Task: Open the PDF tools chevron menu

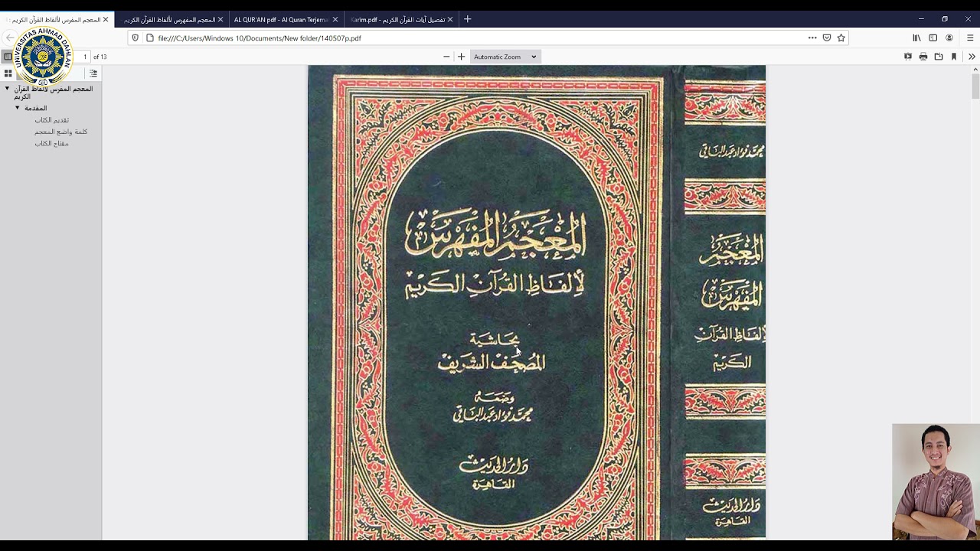Action: click(972, 57)
